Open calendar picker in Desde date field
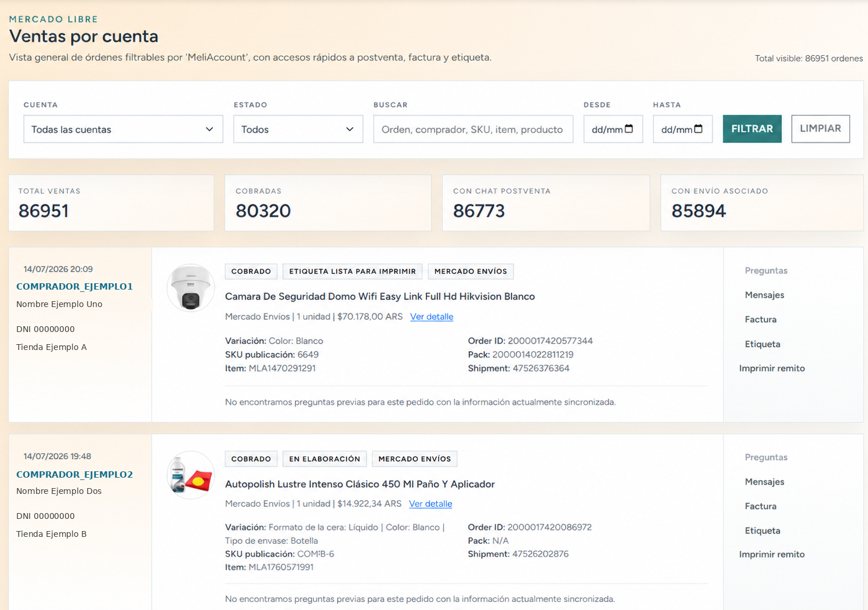The image size is (868, 610). (x=629, y=129)
